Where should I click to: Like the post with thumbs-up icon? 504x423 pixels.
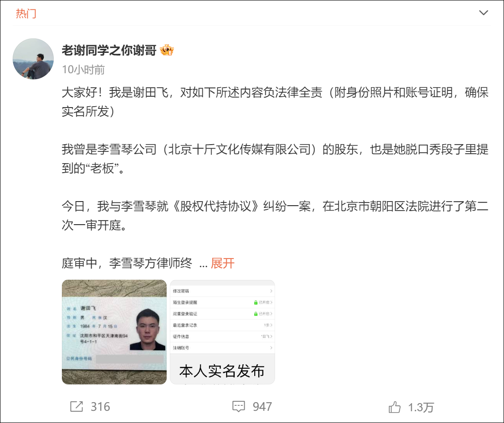pyautogui.click(x=394, y=407)
